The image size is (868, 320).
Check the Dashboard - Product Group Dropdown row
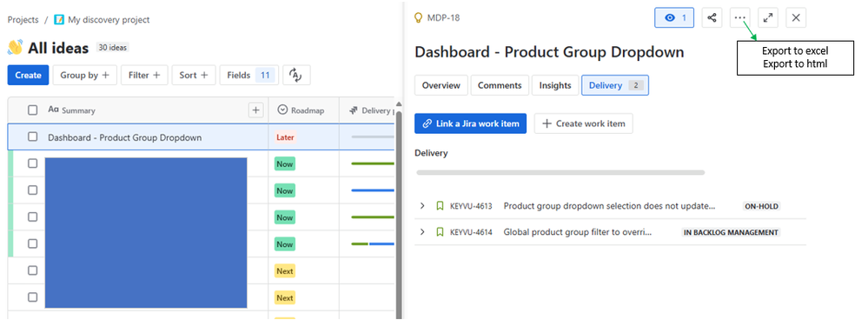(x=33, y=137)
